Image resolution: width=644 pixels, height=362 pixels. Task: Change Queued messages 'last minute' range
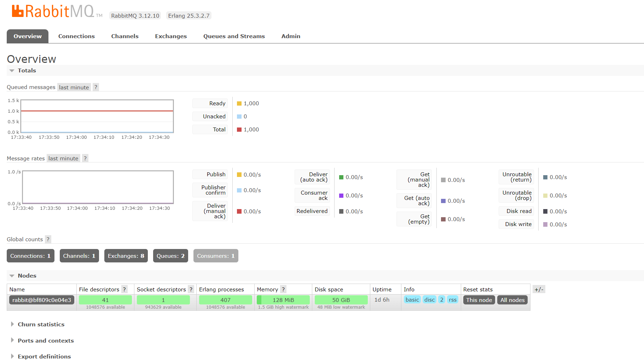tap(74, 87)
